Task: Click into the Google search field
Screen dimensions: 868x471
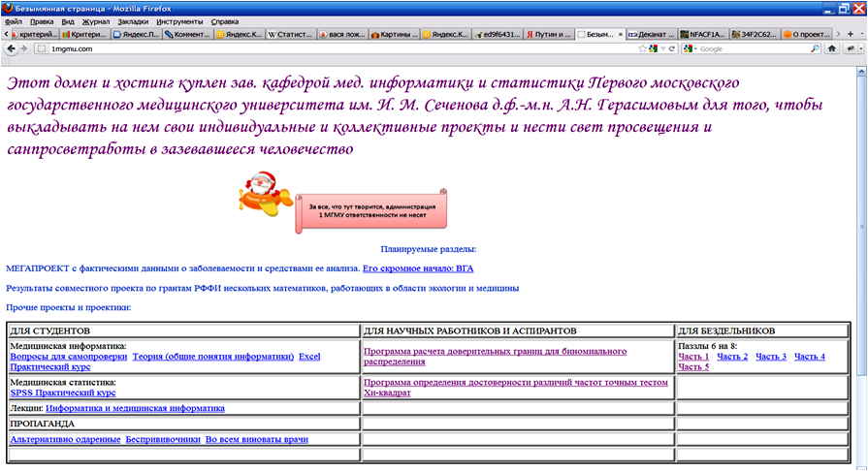Action: pyautogui.click(x=753, y=48)
